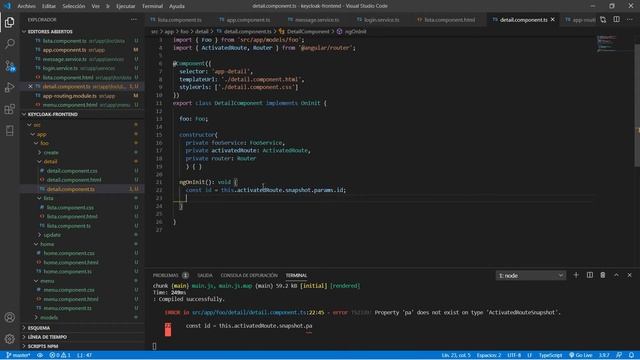The image size is (640, 360).
Task: Open the Editar menu
Action: 49,6
